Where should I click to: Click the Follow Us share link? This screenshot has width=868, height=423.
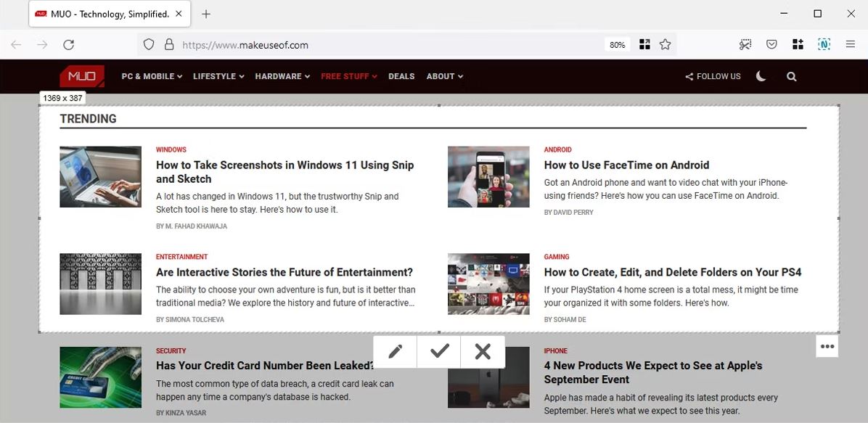[x=713, y=76]
